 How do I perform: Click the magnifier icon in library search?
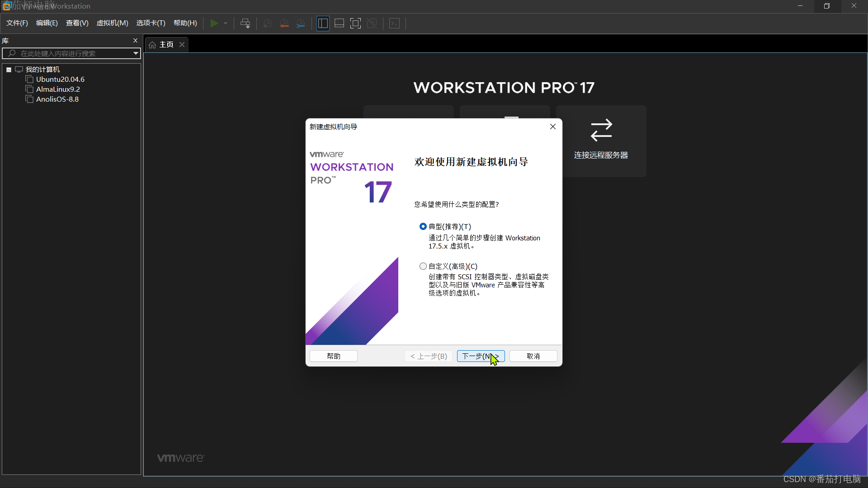click(x=12, y=53)
